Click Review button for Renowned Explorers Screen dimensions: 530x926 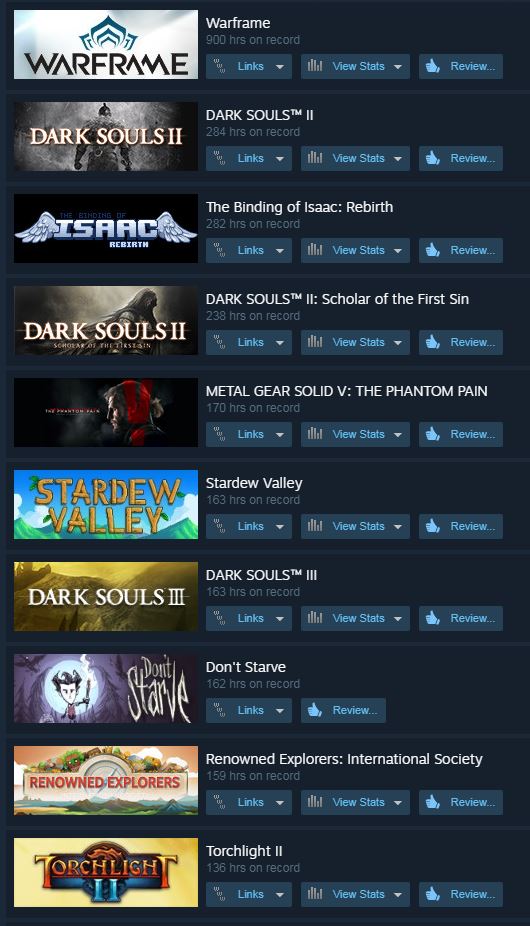tap(461, 802)
